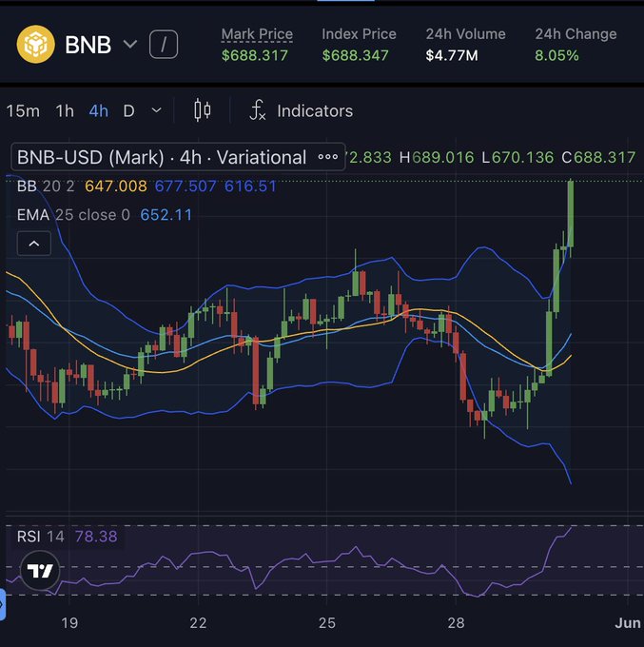Click date label 19 on time axis

click(69, 622)
